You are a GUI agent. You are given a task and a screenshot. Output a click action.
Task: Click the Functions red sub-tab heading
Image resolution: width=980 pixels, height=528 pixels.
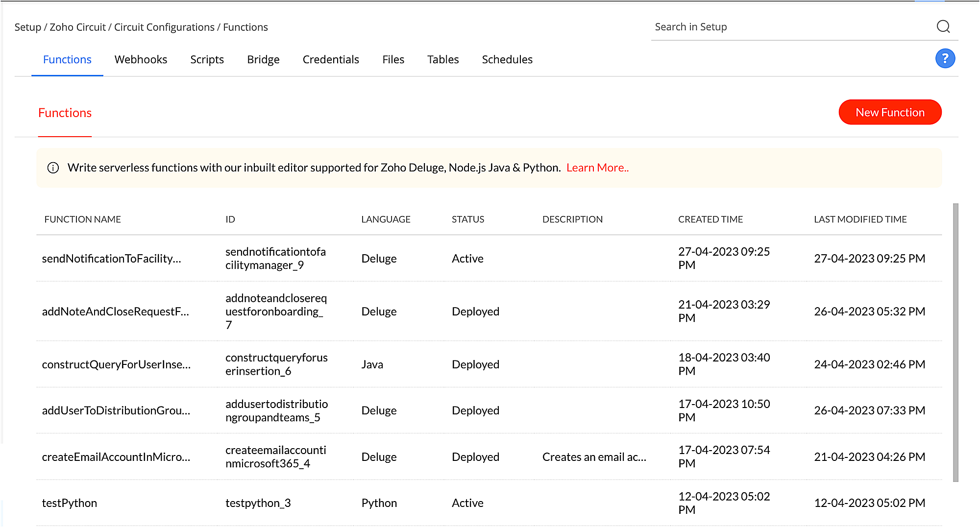(65, 113)
